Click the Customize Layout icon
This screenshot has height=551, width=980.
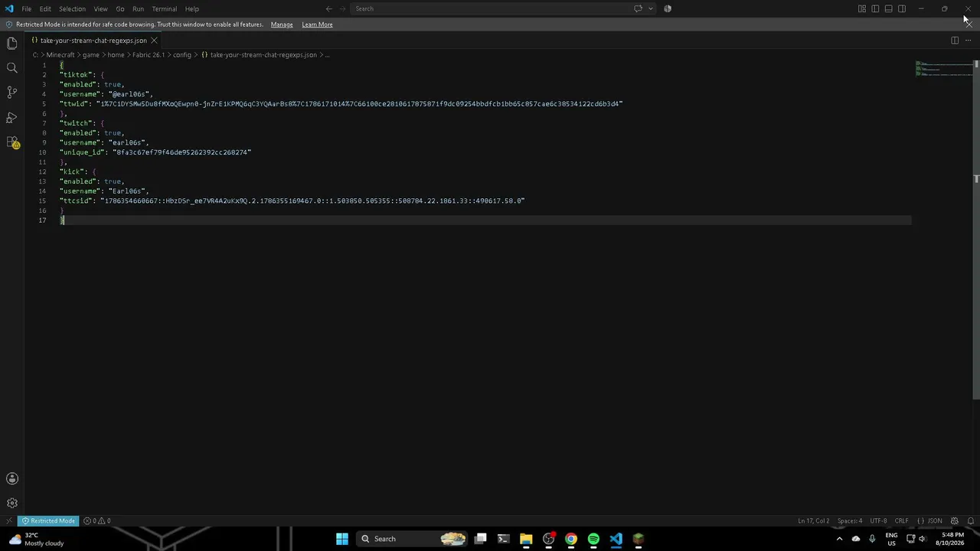tap(862, 8)
